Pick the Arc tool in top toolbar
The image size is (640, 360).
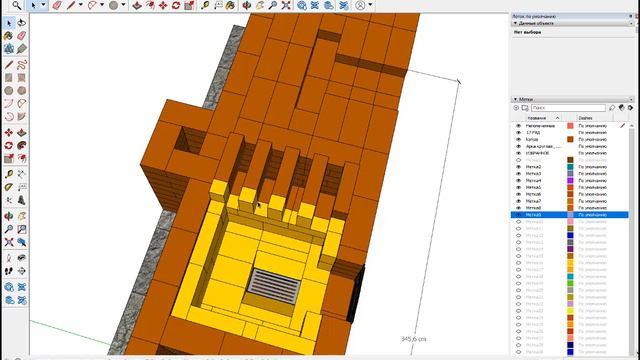[x=93, y=5]
